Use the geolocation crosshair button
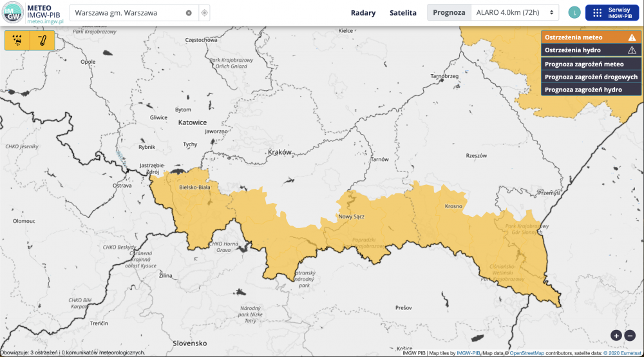 204,13
